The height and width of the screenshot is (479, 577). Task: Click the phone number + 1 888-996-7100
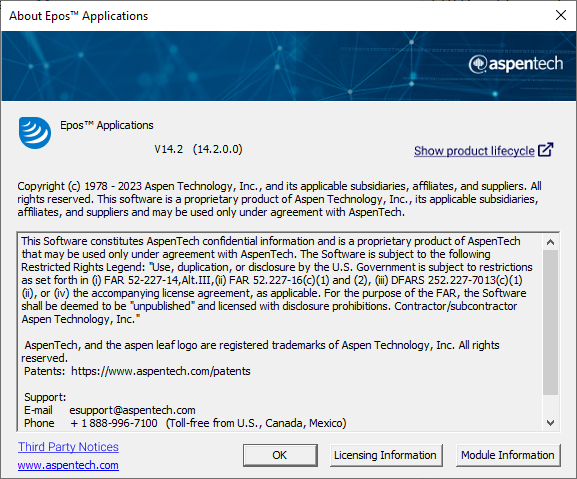114,423
